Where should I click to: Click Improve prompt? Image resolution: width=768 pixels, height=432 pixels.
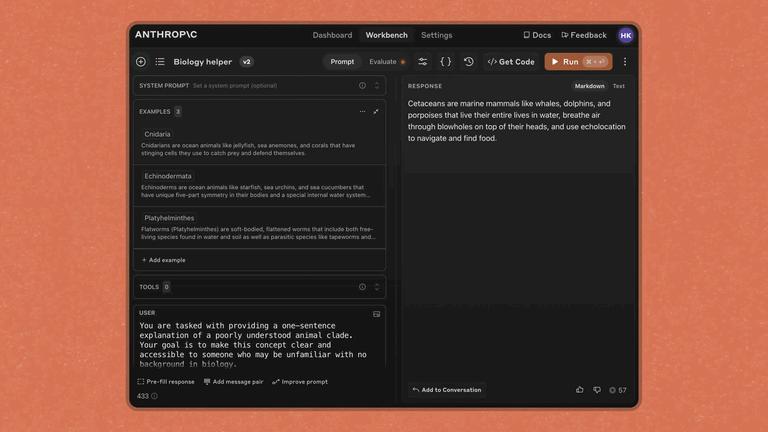(300, 382)
